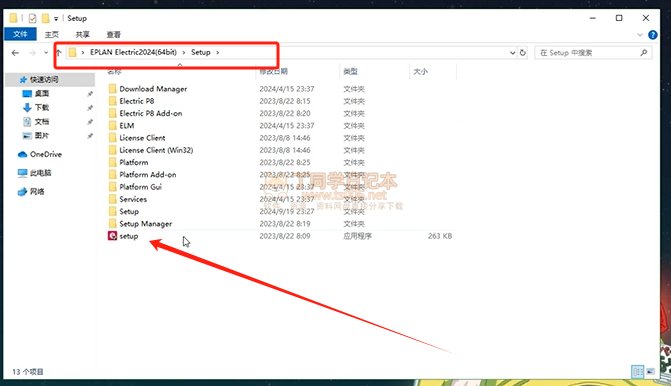This screenshot has width=671, height=386.
Task: Click new folder icon in title bar
Action: click(x=45, y=18)
